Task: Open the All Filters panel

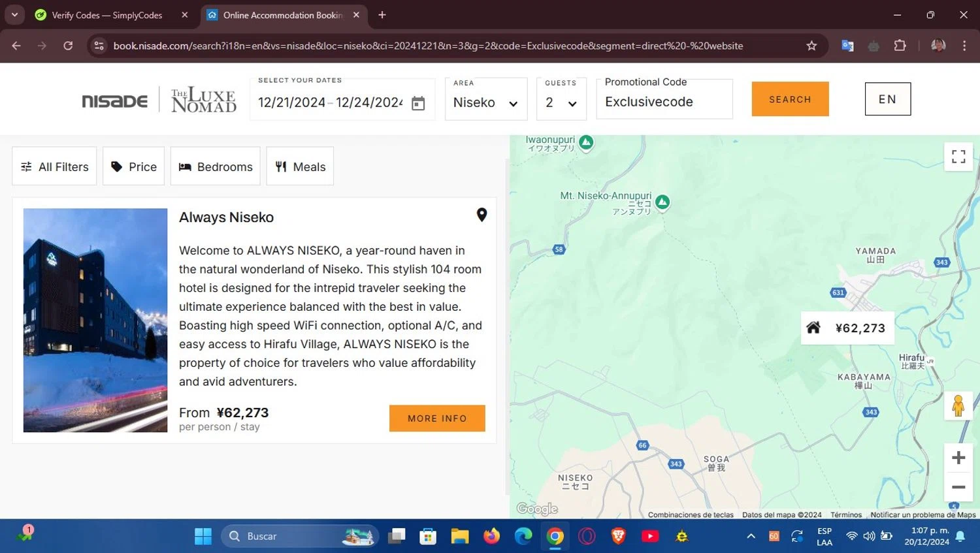Action: point(54,166)
